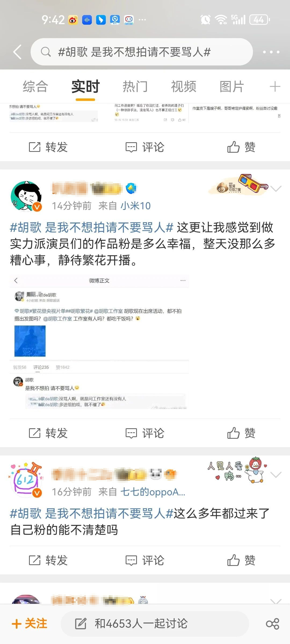Like the topmost partially visible post
The image size is (290, 644).
241,147
